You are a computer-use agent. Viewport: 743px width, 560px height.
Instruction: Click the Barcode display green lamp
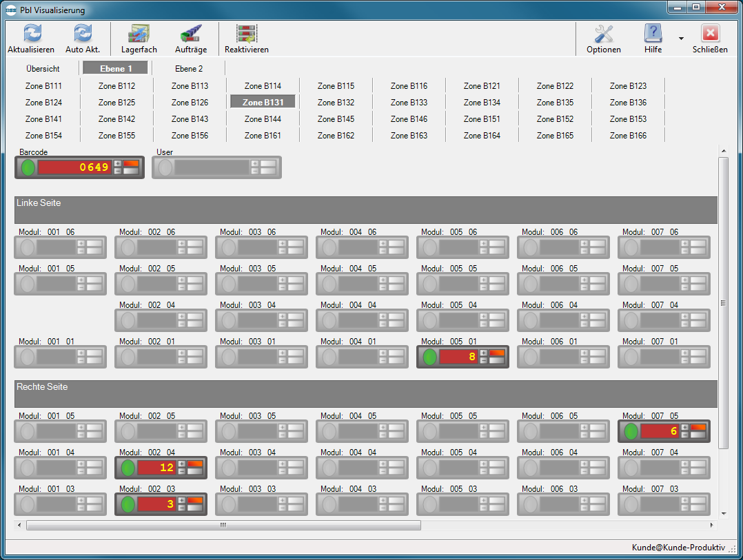28,167
